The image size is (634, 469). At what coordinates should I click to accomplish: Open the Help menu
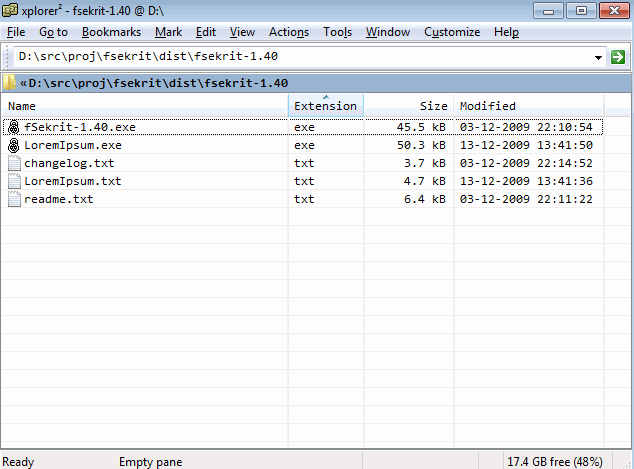(x=506, y=32)
